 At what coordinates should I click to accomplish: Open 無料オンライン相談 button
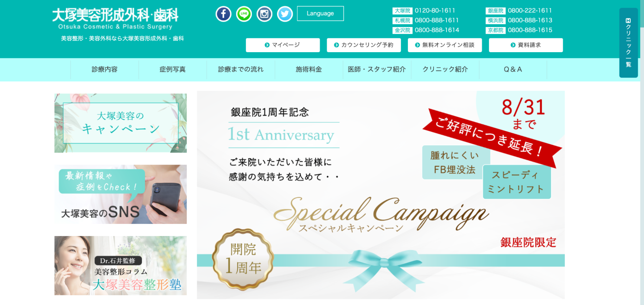point(445,45)
